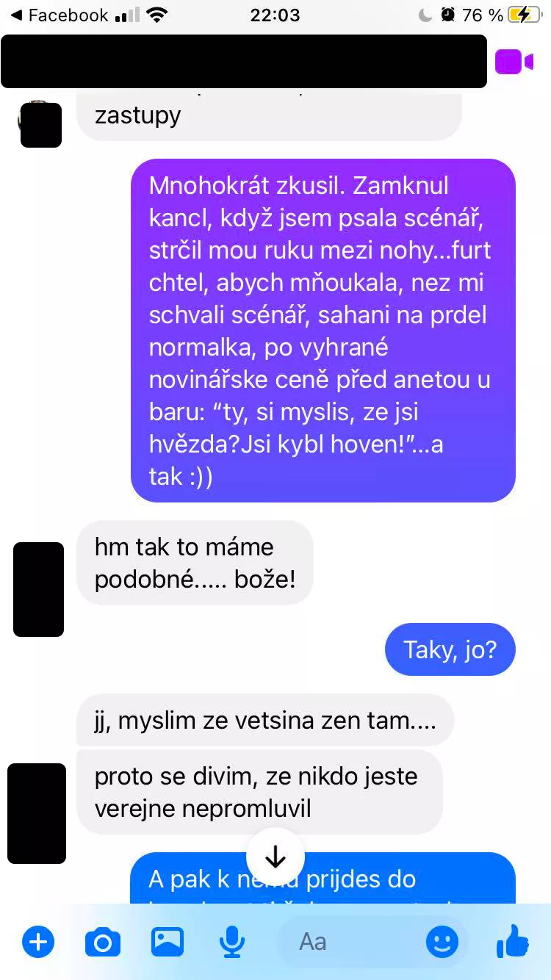Select the "Taky, jo?" message bubble
This screenshot has height=980, width=551.
click(x=450, y=649)
